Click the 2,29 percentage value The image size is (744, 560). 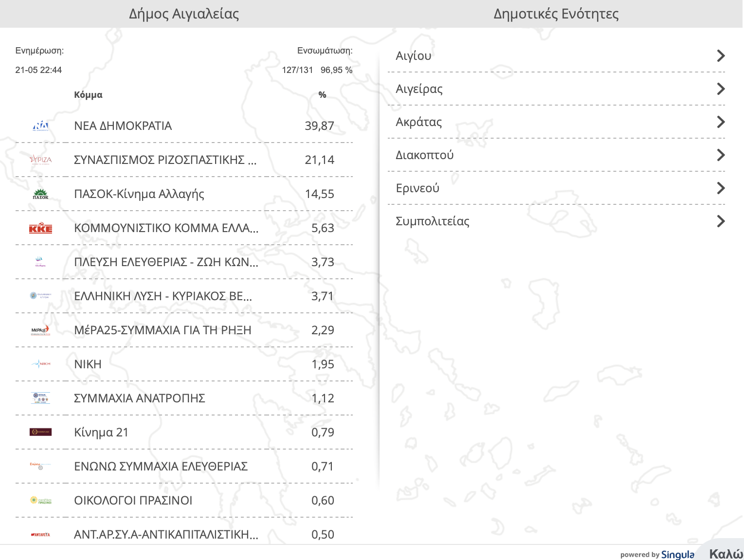click(x=323, y=330)
